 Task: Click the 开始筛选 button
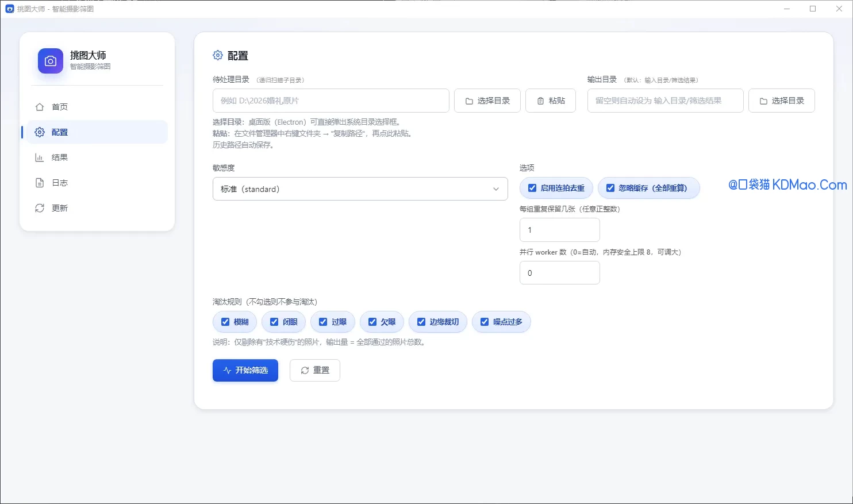click(x=245, y=370)
